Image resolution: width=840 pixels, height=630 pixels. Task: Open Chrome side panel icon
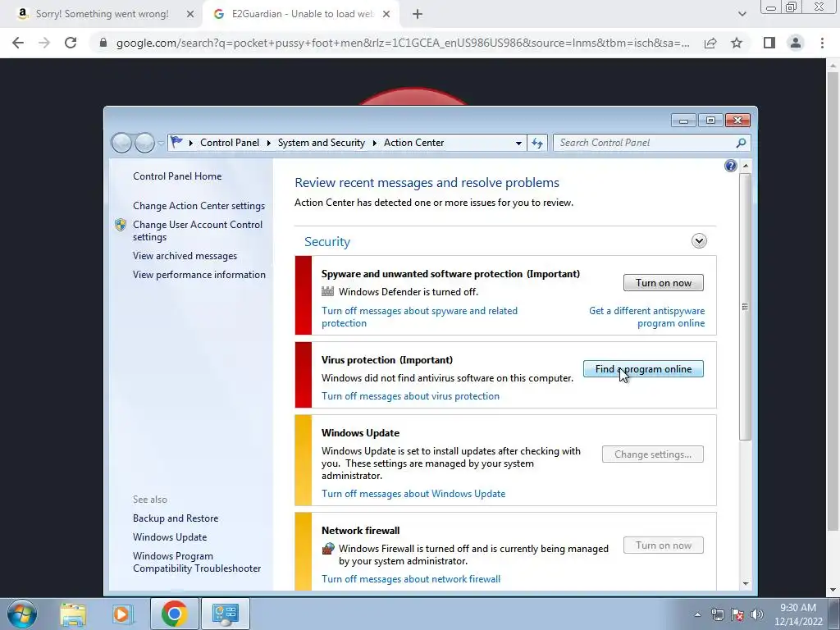coord(769,43)
